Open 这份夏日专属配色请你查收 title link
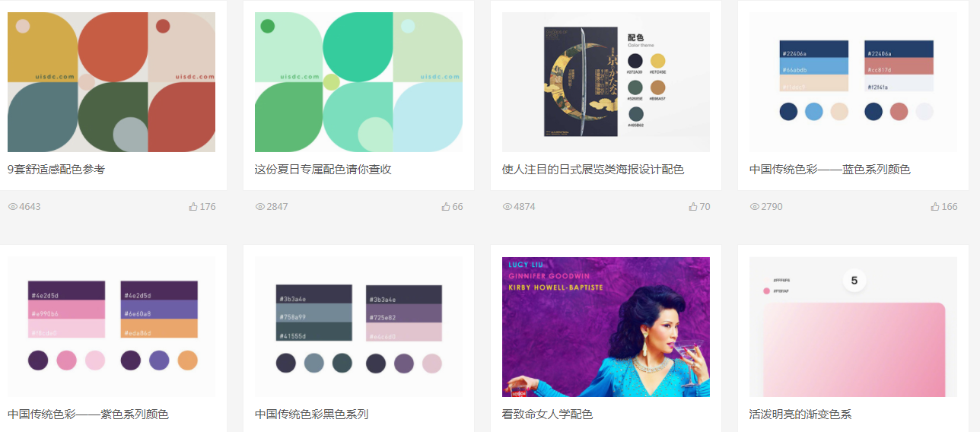 (x=323, y=169)
